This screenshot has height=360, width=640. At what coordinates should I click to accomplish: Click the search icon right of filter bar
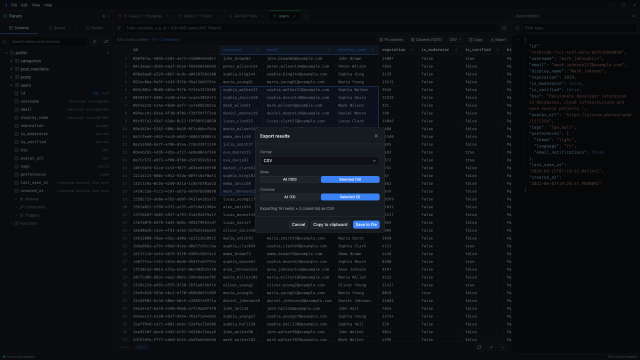tap(504, 28)
